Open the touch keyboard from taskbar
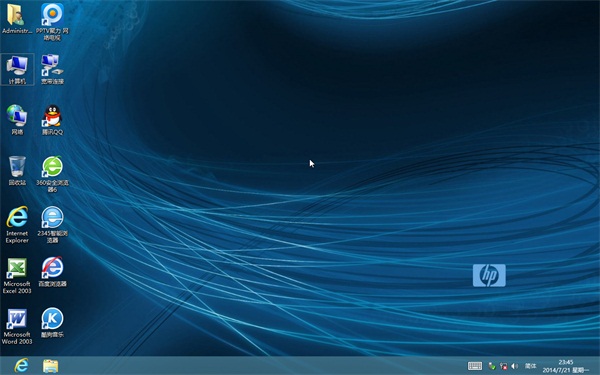The image size is (600, 375). pyautogui.click(x=475, y=366)
